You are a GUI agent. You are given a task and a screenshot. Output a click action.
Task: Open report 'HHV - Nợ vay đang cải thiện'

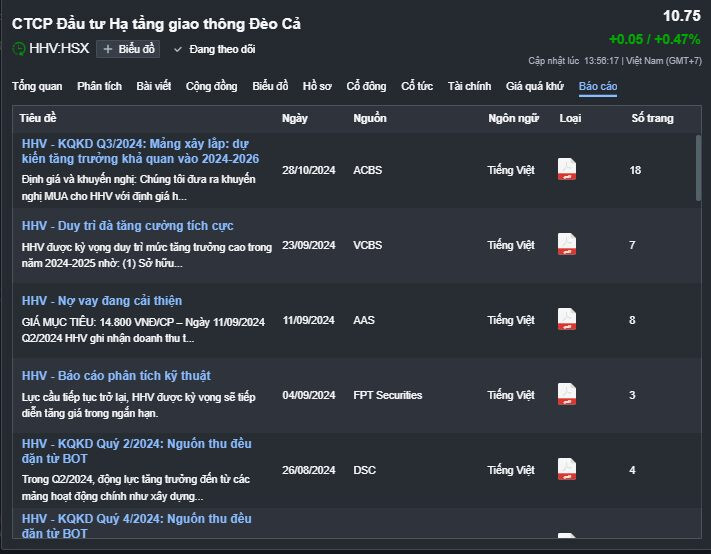[x=102, y=301]
